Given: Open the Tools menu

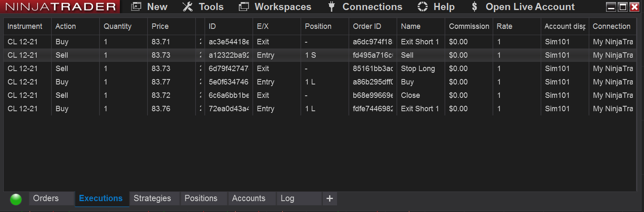Looking at the screenshot, I should coord(211,7).
